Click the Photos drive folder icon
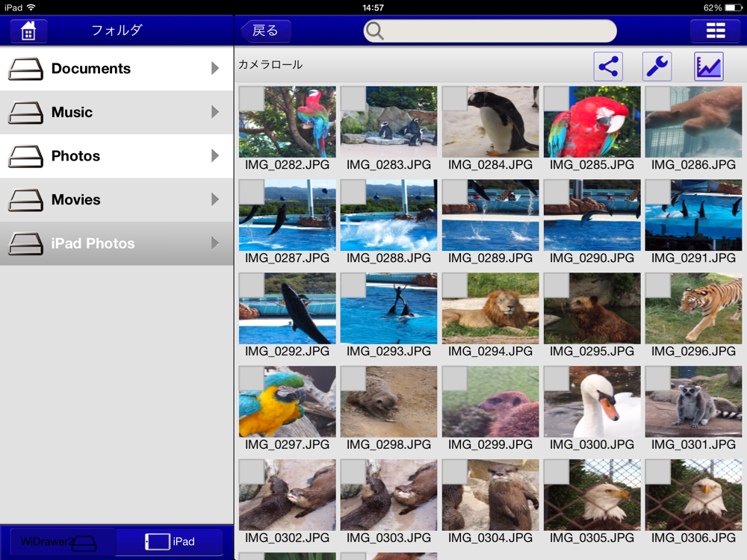This screenshot has width=747, height=560. 25,156
